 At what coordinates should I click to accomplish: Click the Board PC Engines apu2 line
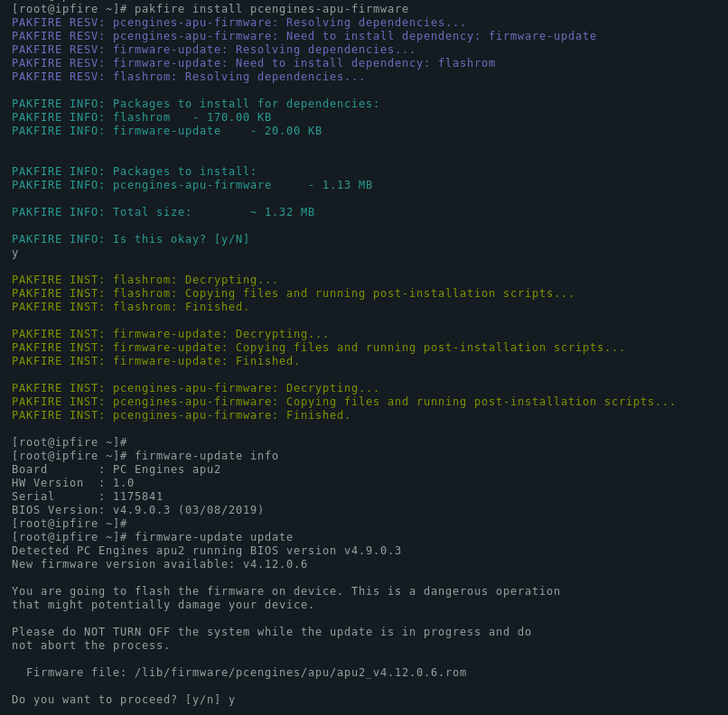(x=117, y=469)
